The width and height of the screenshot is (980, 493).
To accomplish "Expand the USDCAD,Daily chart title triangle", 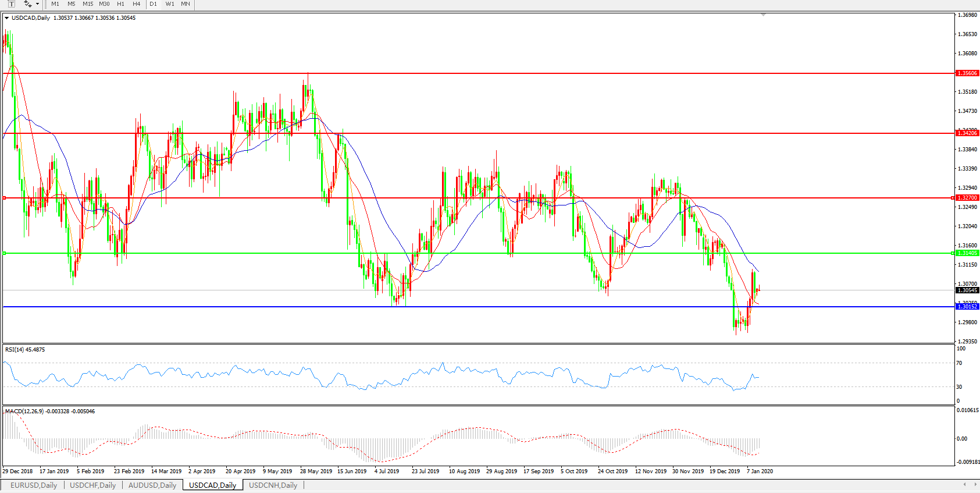I will coord(7,18).
